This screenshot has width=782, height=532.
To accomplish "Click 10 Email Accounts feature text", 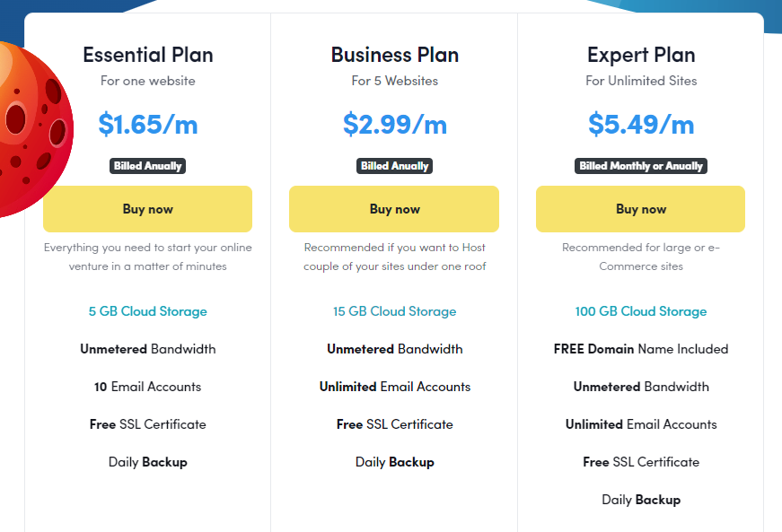I will point(147,387).
